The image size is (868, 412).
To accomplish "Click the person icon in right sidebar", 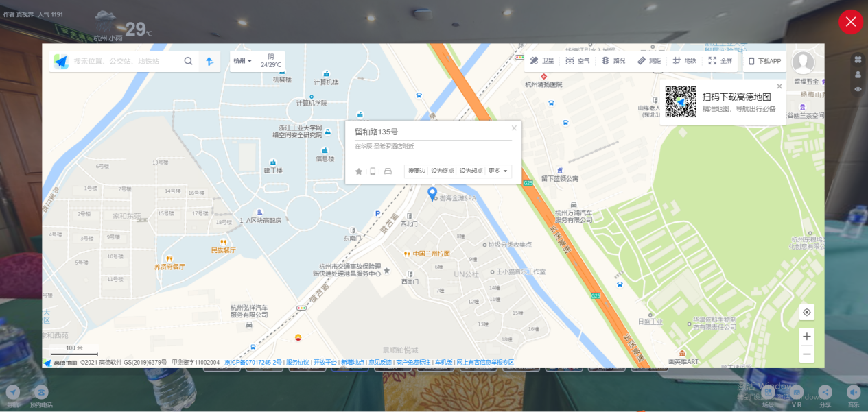I will 858,75.
